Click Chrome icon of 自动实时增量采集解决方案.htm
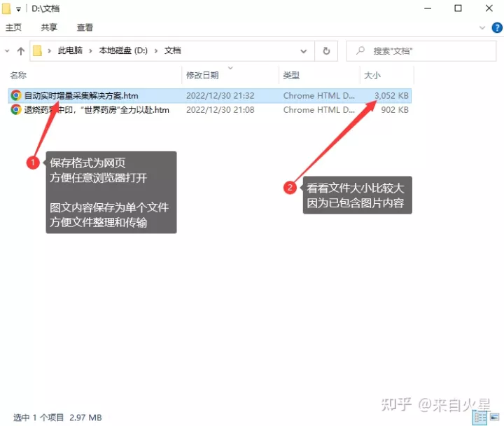Image resolution: width=504 pixels, height=426 pixels. (16, 95)
